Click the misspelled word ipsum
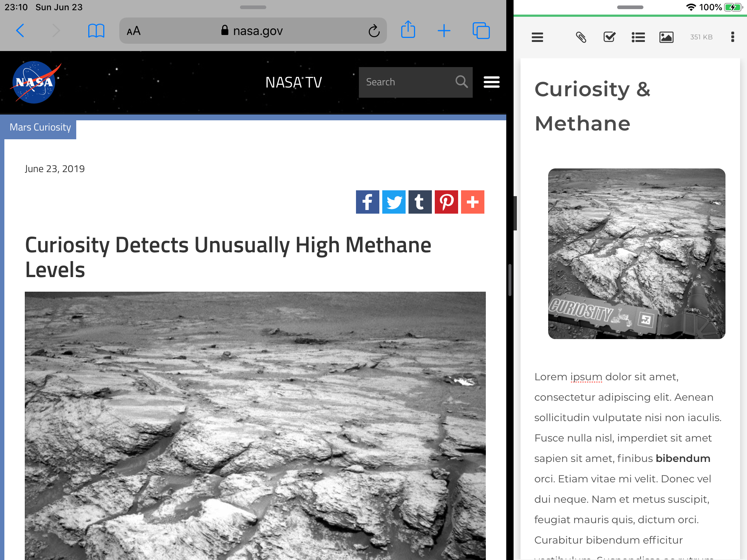The image size is (747, 560). coord(586,377)
